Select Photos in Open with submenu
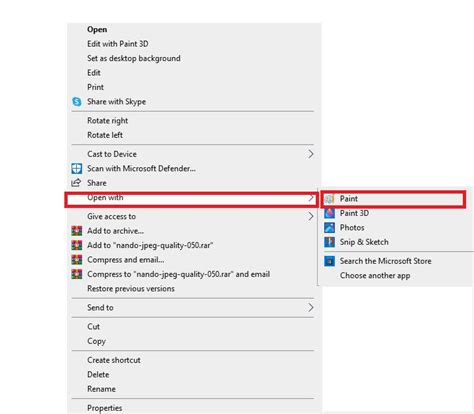 point(352,227)
